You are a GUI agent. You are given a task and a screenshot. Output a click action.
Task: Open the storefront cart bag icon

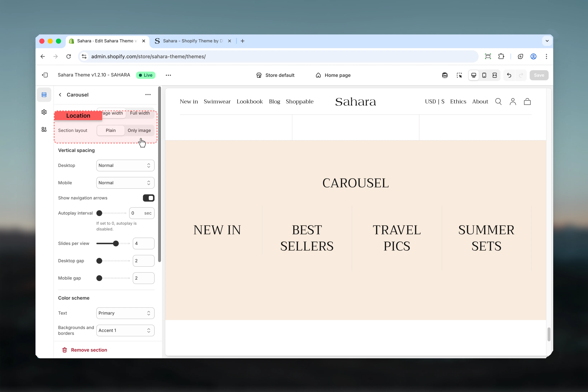(527, 101)
